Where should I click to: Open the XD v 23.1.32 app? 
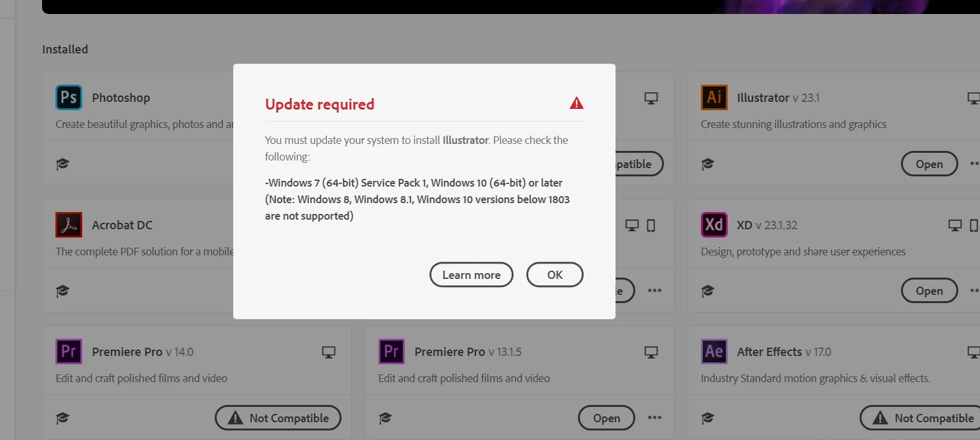coord(929,290)
